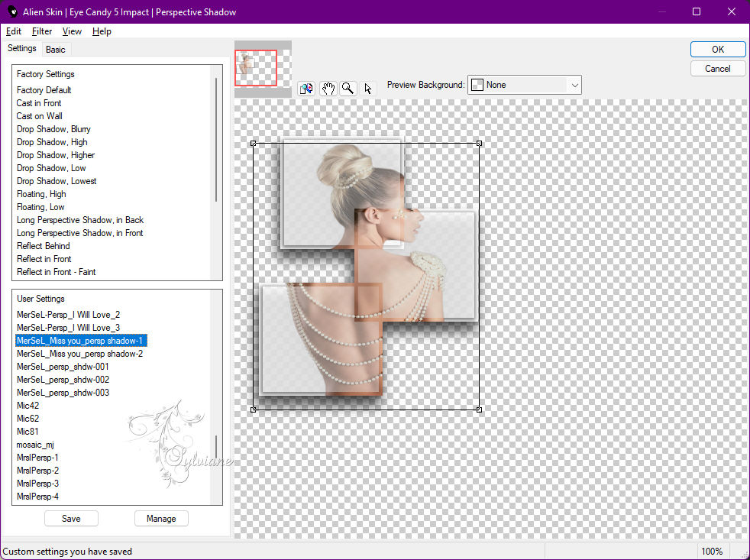This screenshot has height=560, width=750.
Task: Open the View menu
Action: (72, 31)
